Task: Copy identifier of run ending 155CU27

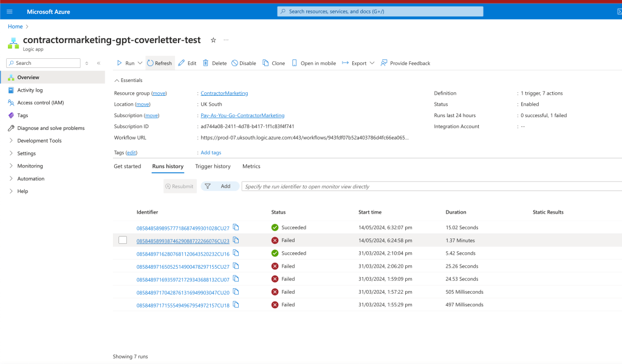Action: [x=236, y=266]
